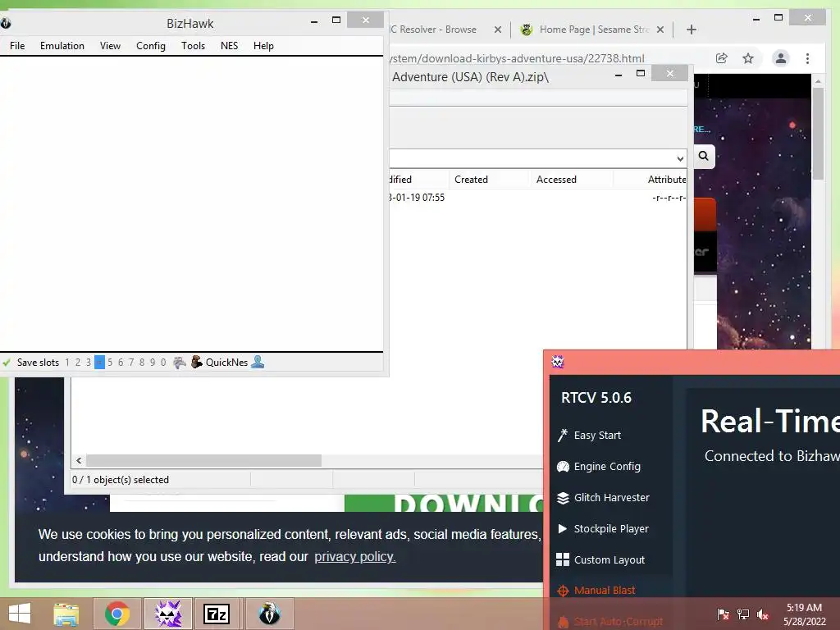The height and width of the screenshot is (630, 840).
Task: Select save slot 9 in BizHawk
Action: pos(153,363)
